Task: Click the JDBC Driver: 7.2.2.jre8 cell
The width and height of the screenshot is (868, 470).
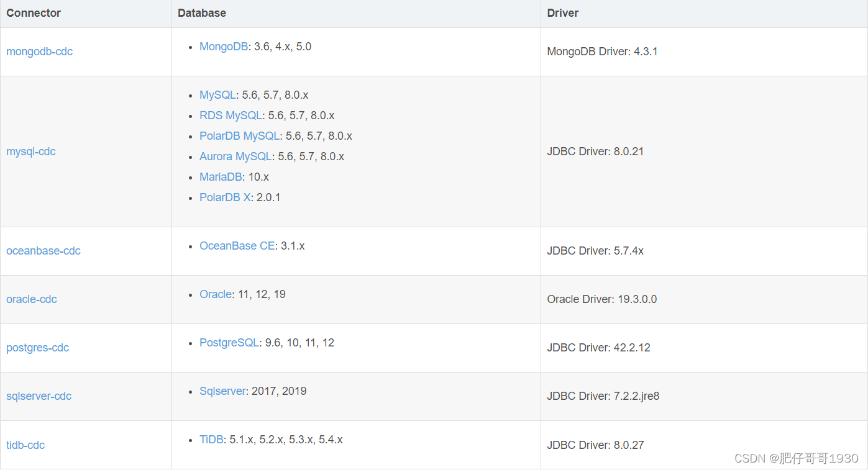Action: [704, 396]
